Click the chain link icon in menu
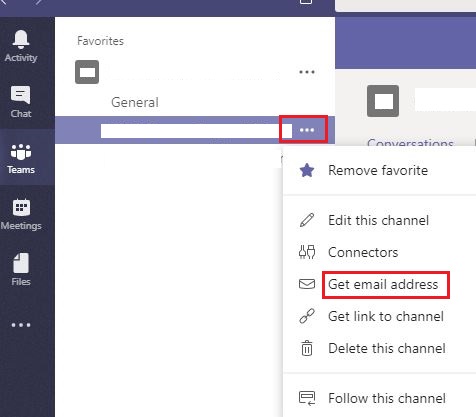This screenshot has width=476, height=417. [x=307, y=316]
